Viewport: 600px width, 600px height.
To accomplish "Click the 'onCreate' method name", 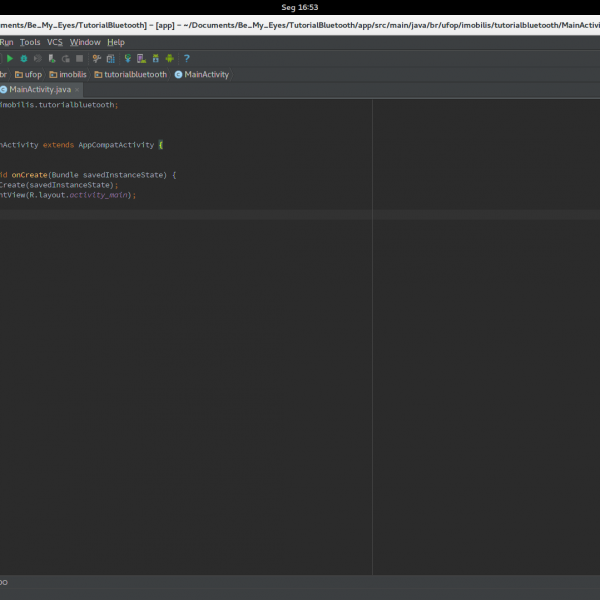I will 29,175.
